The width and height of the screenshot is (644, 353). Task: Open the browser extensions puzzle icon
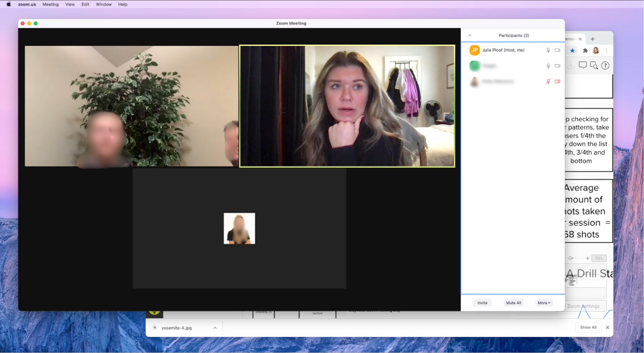pyautogui.click(x=585, y=51)
